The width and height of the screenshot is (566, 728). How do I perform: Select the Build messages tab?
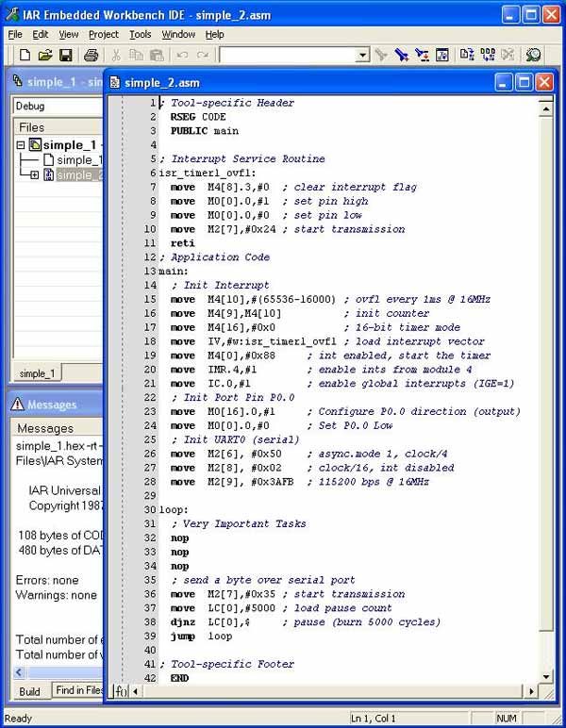(x=29, y=691)
